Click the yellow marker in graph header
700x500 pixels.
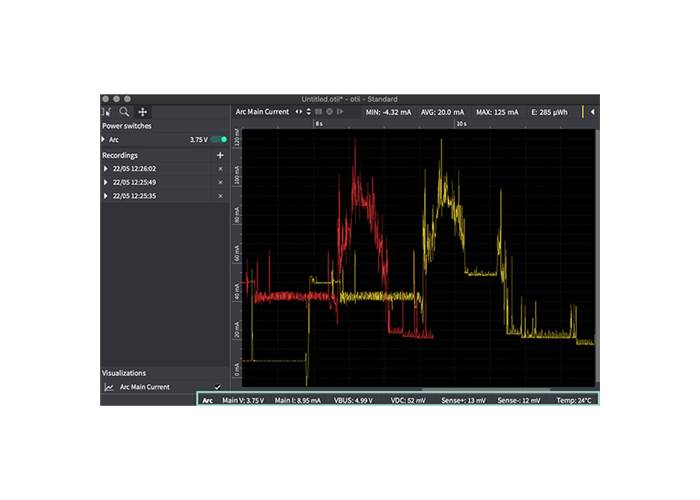click(583, 112)
